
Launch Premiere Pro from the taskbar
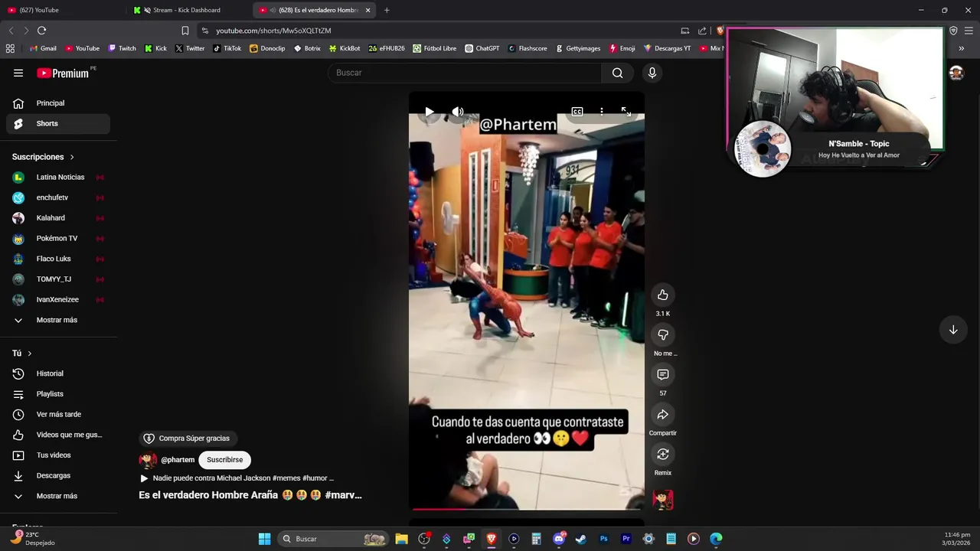[x=626, y=539]
